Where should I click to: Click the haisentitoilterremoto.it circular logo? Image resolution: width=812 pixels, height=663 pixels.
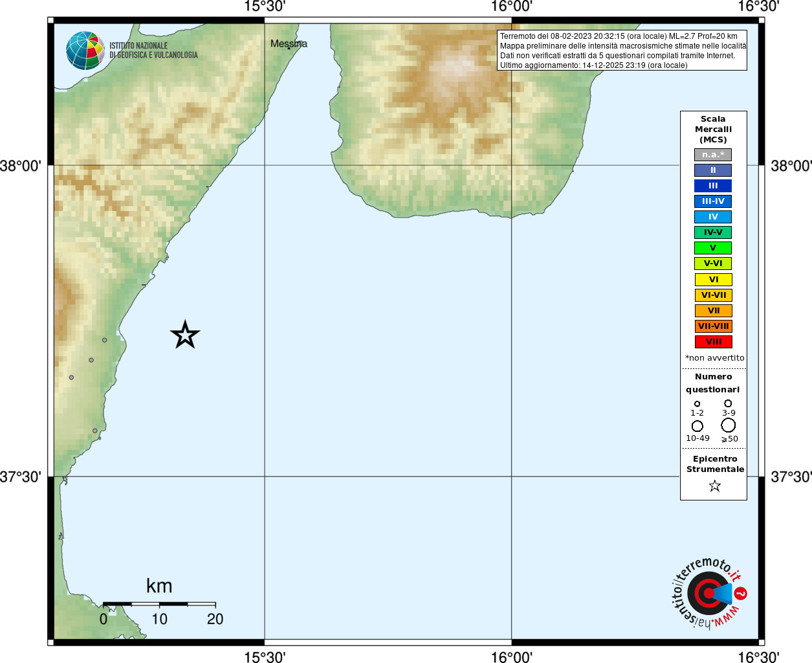coord(710,593)
